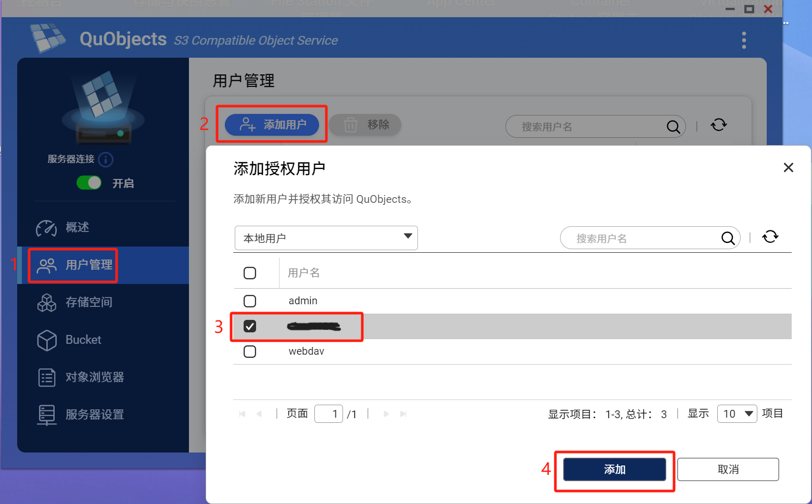Open the 存储空间 storage space page
The height and width of the screenshot is (504, 812).
click(103, 302)
